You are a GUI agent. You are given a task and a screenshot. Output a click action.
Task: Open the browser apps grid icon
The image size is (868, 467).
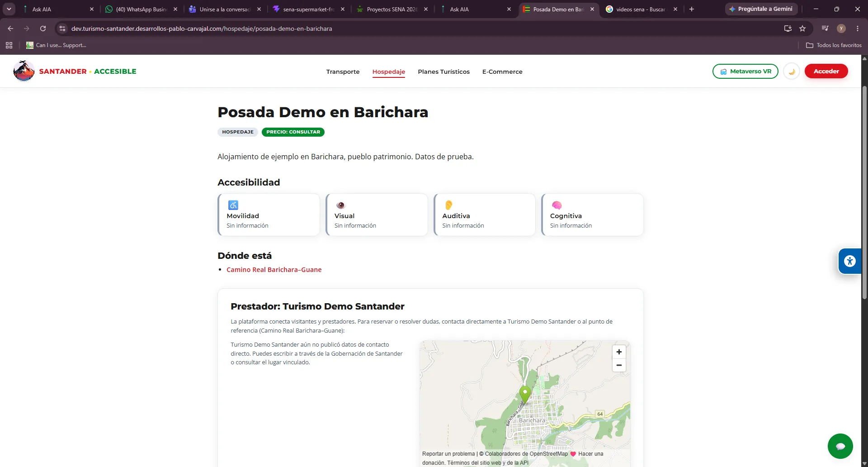point(9,45)
